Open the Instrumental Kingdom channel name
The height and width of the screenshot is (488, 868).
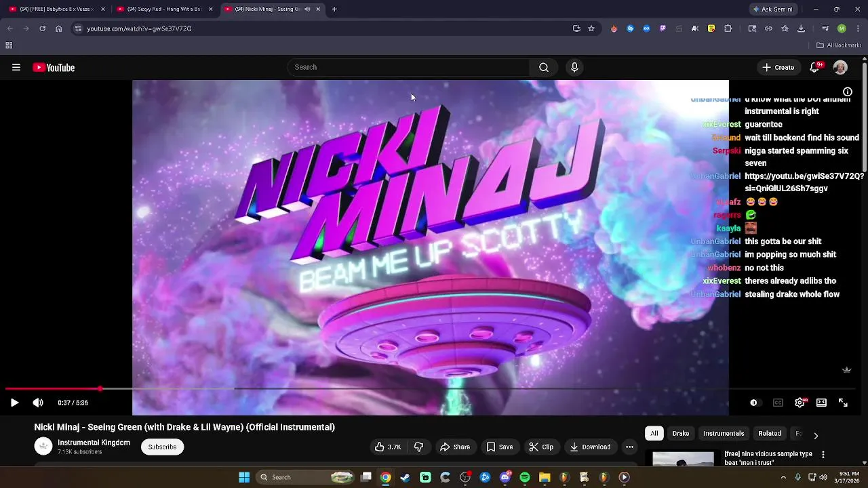pyautogui.click(x=94, y=443)
